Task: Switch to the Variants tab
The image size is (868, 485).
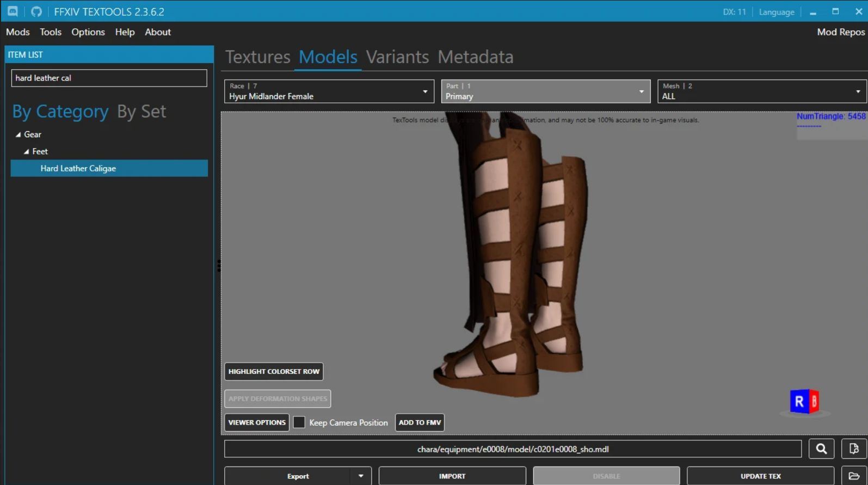Action: tap(397, 57)
